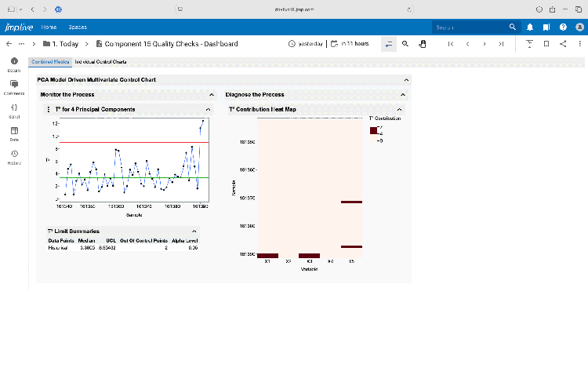Click the dark red legend color swatch
Screen dimensions: 588x368
tap(374, 130)
